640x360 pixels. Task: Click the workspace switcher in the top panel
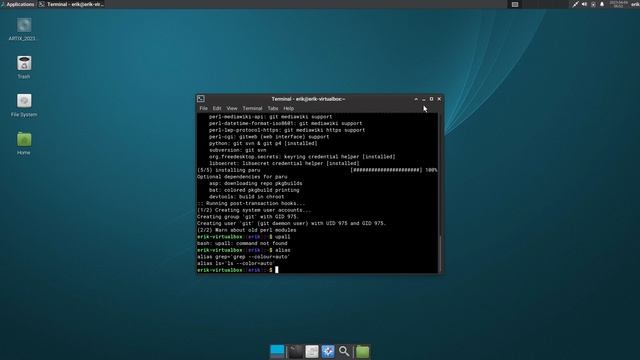click(x=515, y=4)
